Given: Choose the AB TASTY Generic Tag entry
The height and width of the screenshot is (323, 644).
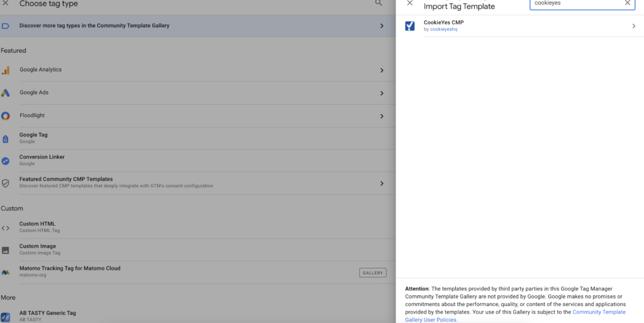Looking at the screenshot, I should 47,315.
